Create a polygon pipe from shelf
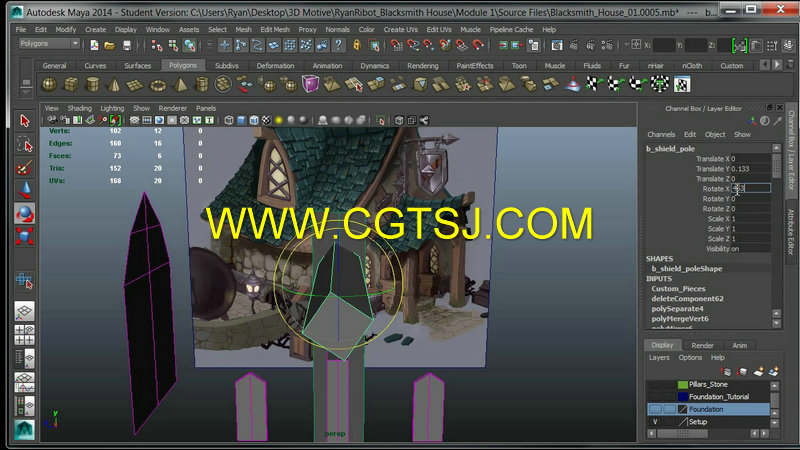Screen dimensions: 800x450 click(202, 84)
